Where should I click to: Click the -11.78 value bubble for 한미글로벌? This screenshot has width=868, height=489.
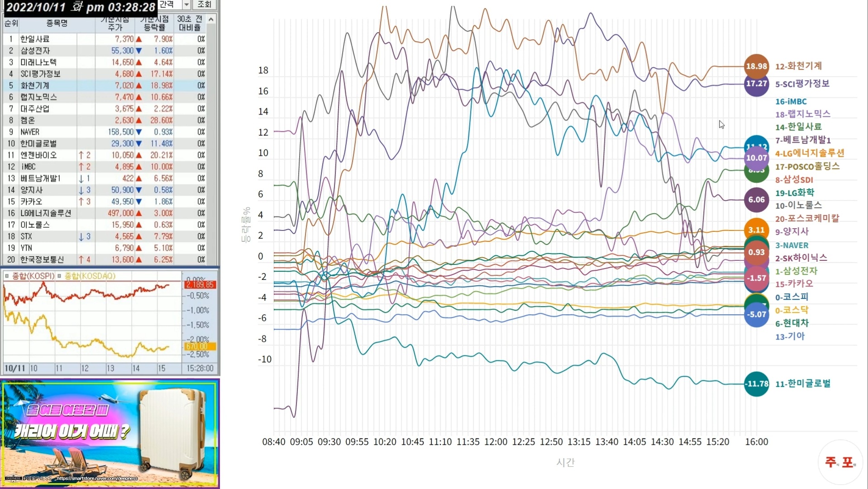pyautogui.click(x=756, y=384)
